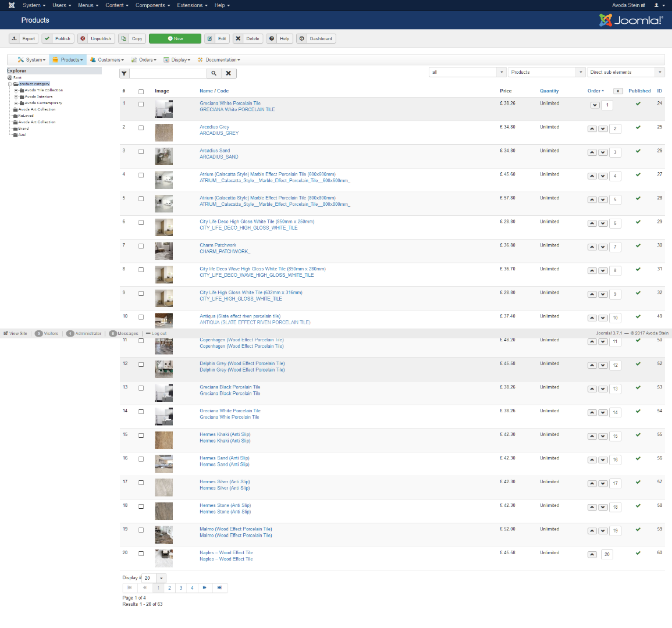This screenshot has height=628, width=672.
Task: Select Brand in Explorer tree
Action: pos(23,129)
